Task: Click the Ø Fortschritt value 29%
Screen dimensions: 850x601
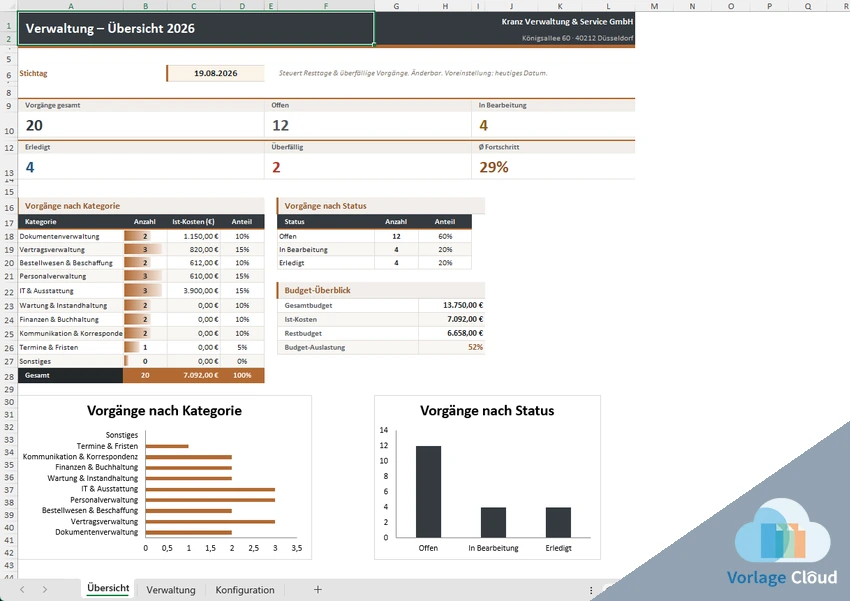Action: pos(493,167)
